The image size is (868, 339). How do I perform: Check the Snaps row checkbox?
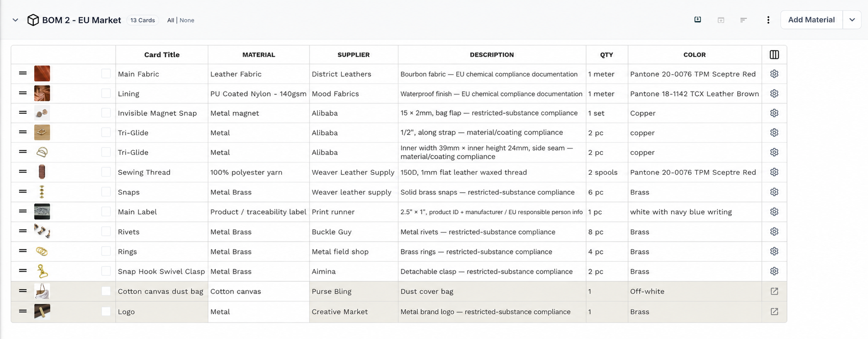pos(106,192)
